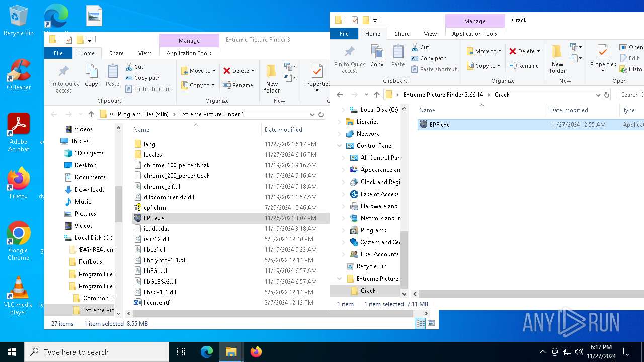Click Firefox desktop icon
The width and height of the screenshot is (644, 362).
click(x=18, y=183)
